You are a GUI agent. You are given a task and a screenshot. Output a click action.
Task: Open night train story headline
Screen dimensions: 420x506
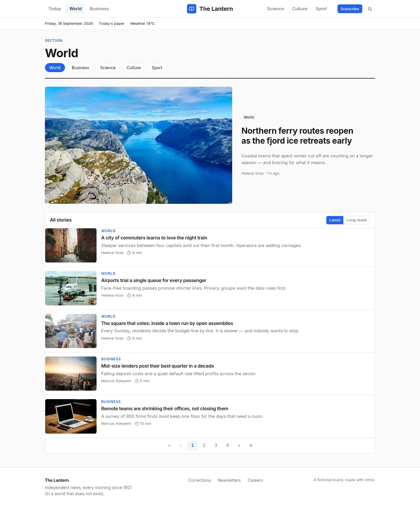coord(154,238)
